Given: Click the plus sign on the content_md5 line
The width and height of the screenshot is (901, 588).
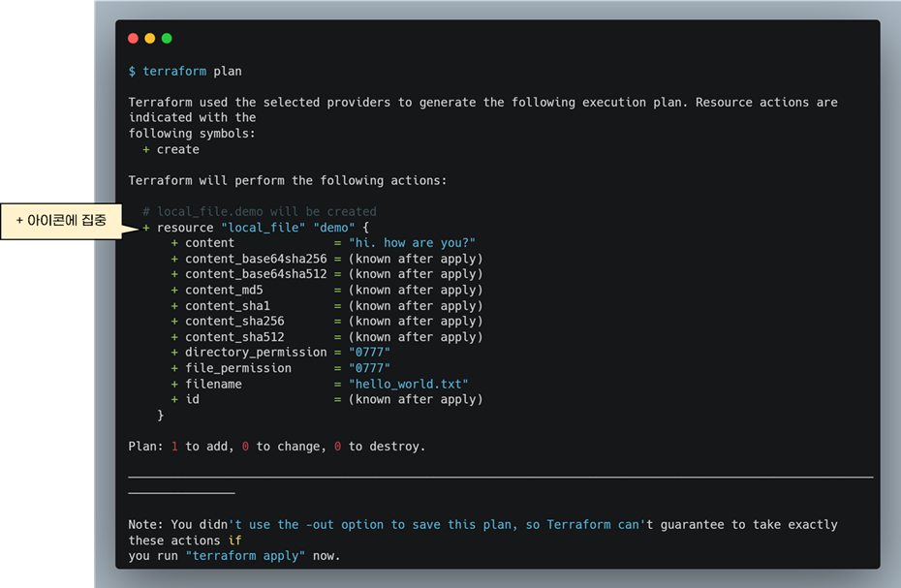Looking at the screenshot, I should point(174,291).
